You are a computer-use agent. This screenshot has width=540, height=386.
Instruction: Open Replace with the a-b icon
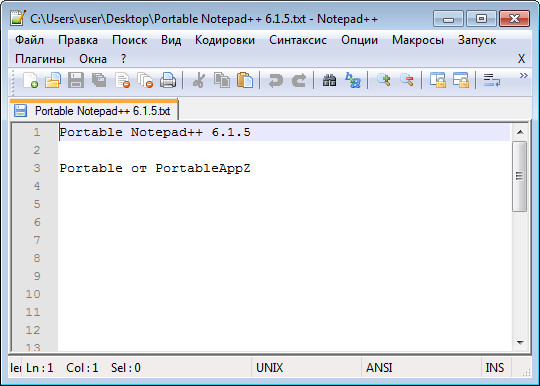point(353,81)
